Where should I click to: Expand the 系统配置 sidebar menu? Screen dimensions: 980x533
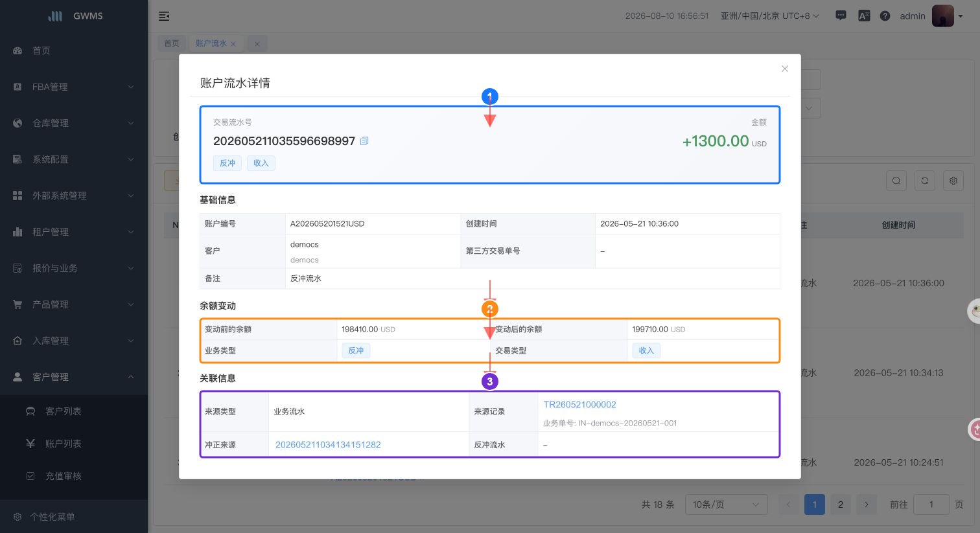coord(74,159)
